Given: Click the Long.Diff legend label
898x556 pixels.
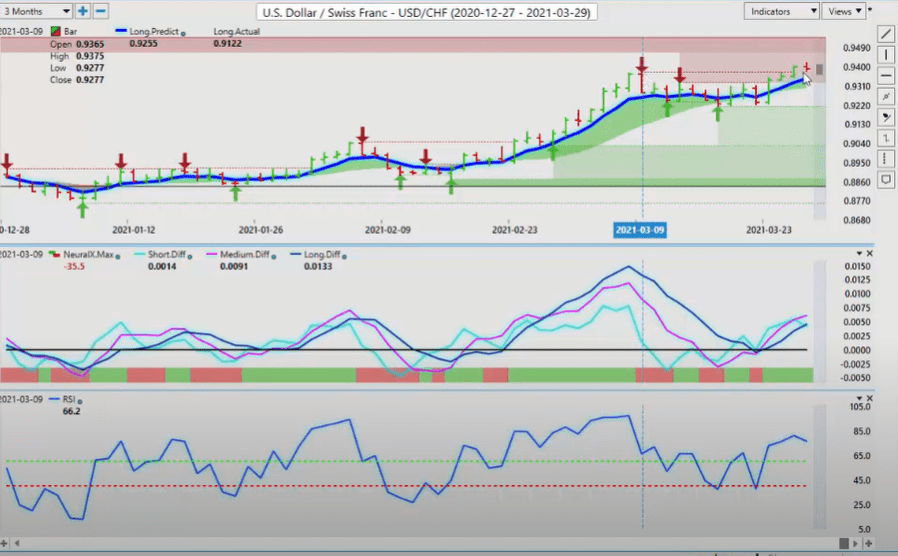Looking at the screenshot, I should 322,254.
